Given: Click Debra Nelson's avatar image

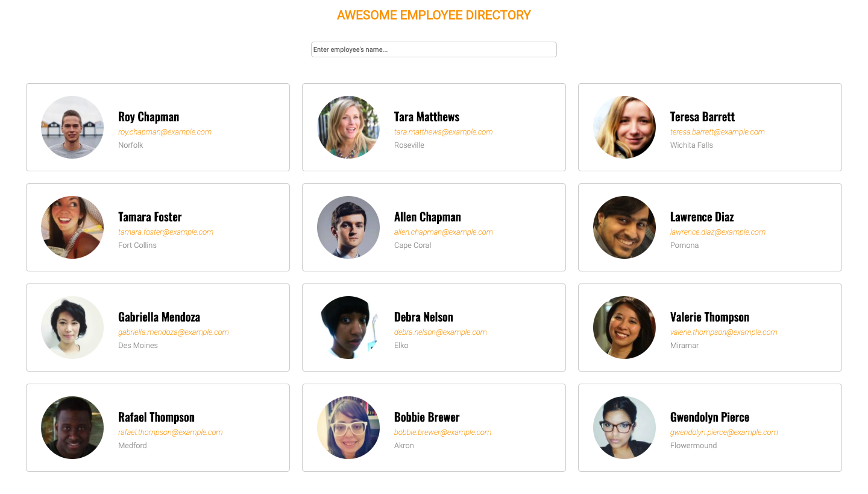Looking at the screenshot, I should [x=348, y=328].
